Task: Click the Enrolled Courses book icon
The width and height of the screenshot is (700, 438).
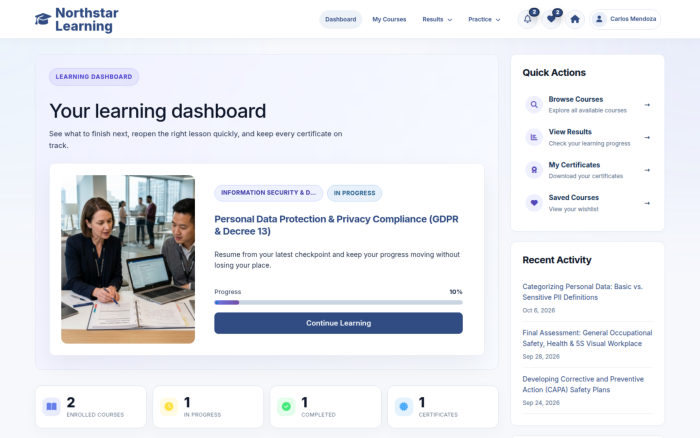Action: click(x=51, y=407)
